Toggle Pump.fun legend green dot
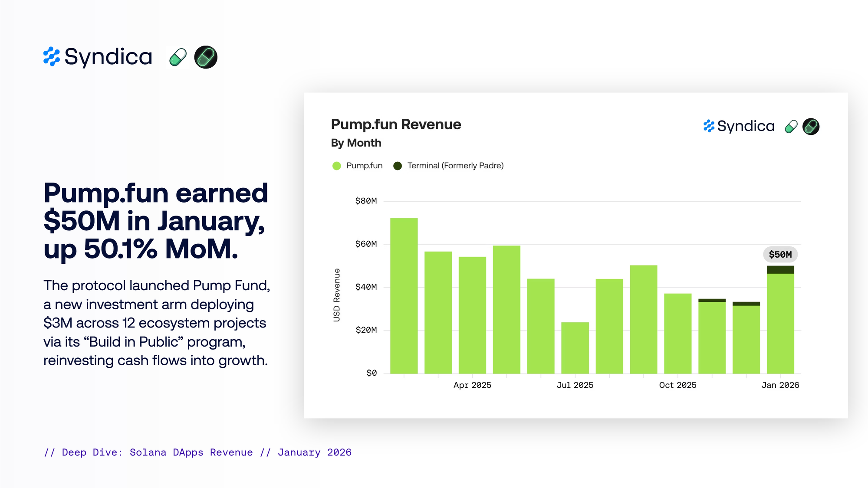 tap(336, 166)
